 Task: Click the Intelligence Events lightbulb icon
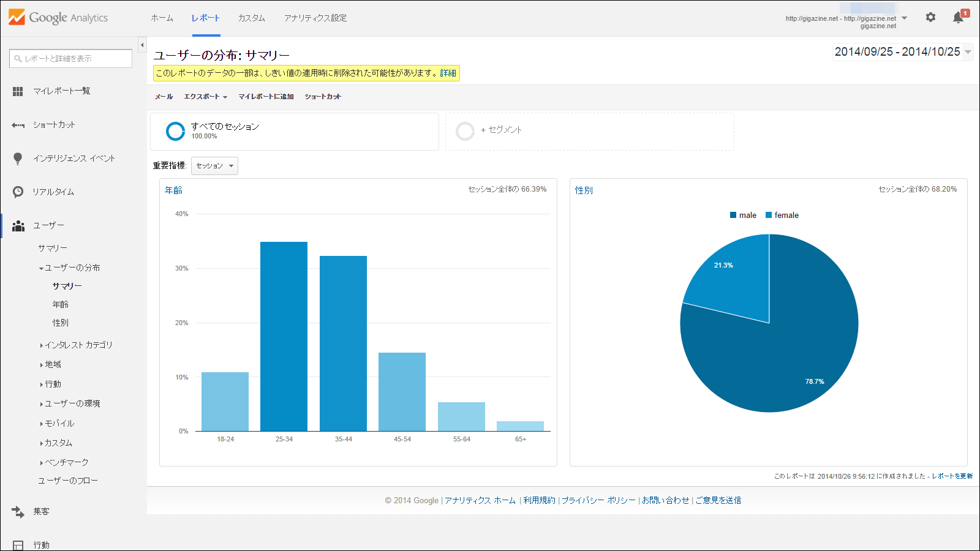pyautogui.click(x=18, y=159)
